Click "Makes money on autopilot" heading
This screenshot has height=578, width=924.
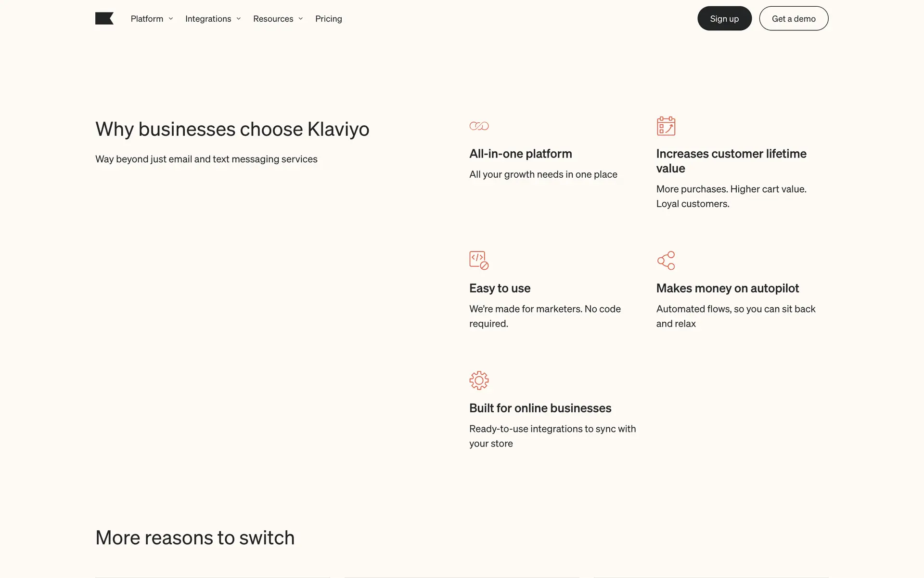coord(727,288)
